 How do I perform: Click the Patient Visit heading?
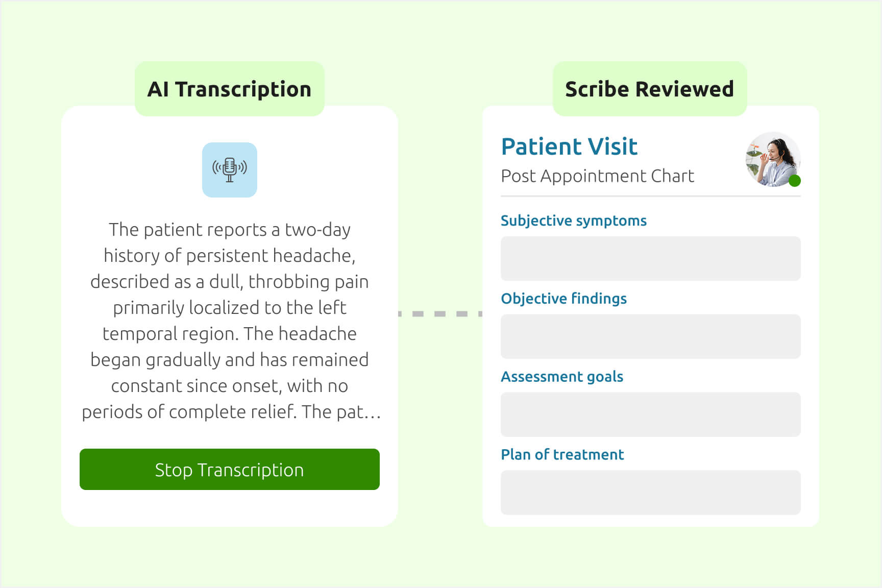coord(569,146)
